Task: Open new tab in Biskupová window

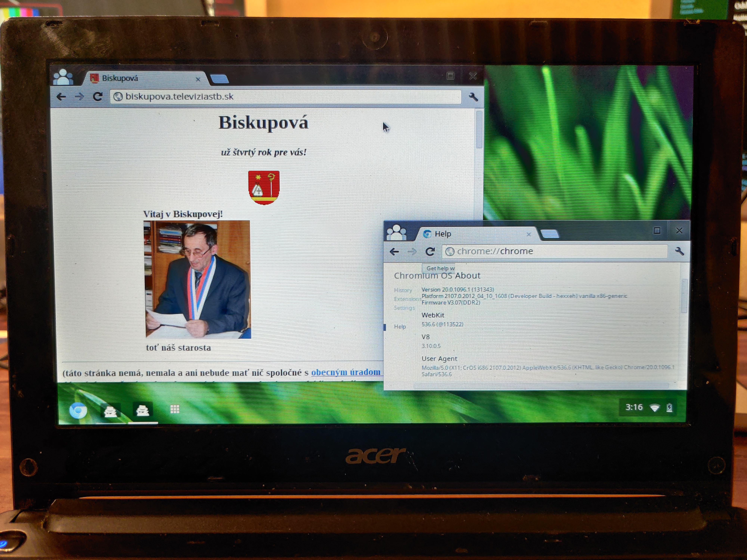Action: pyautogui.click(x=219, y=79)
